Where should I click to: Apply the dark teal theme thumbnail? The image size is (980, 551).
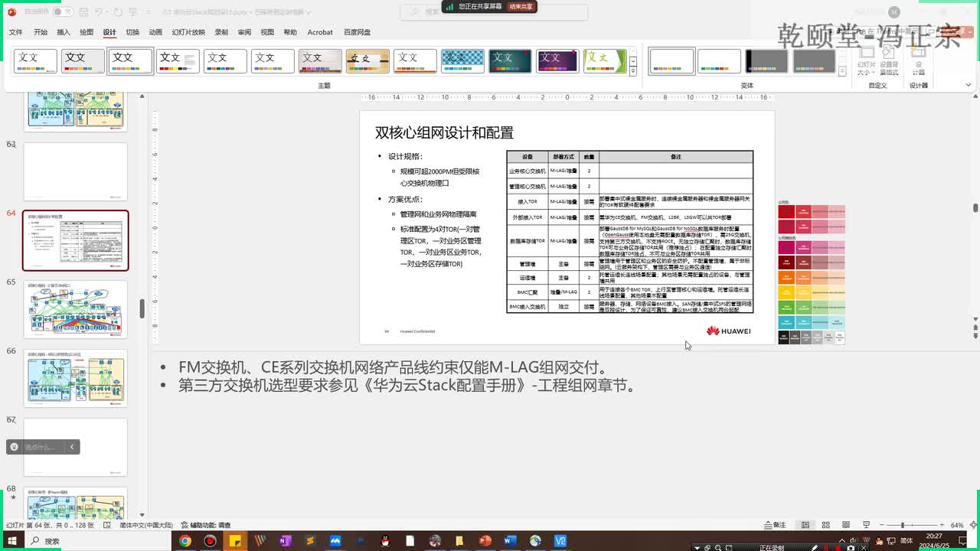click(x=510, y=60)
